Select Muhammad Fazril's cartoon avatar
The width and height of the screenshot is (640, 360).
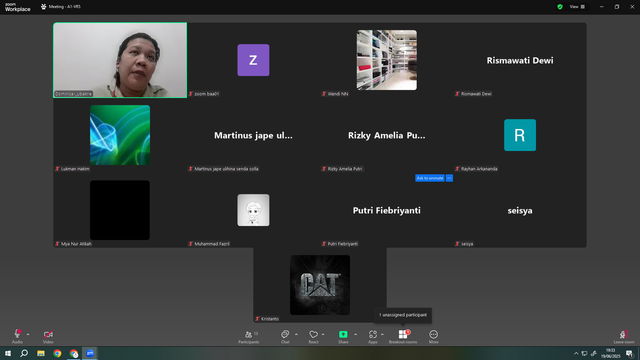253,210
